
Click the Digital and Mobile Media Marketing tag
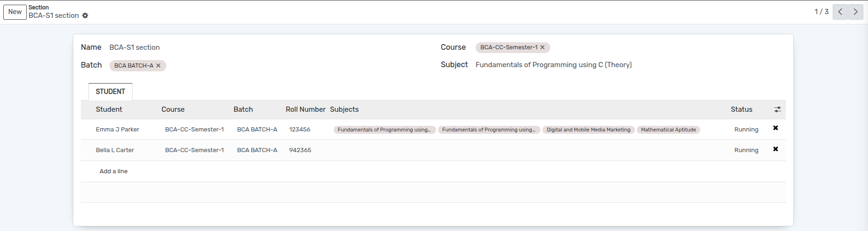pos(588,130)
